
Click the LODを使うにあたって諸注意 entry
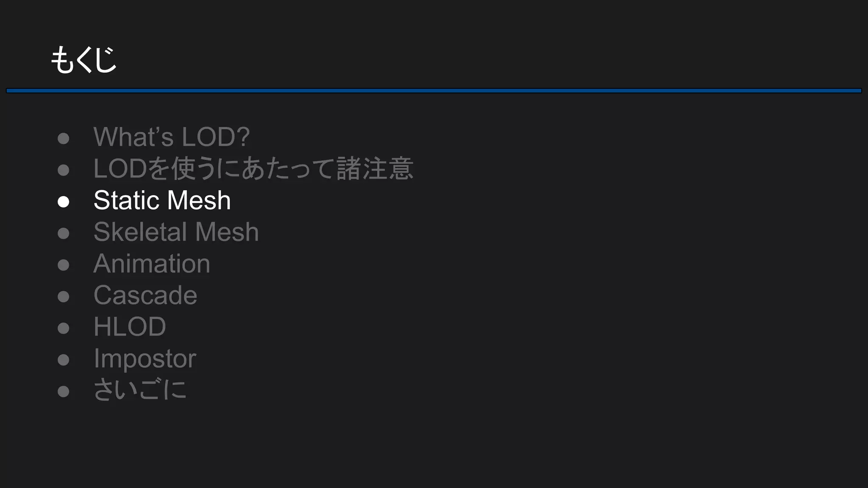coord(253,169)
